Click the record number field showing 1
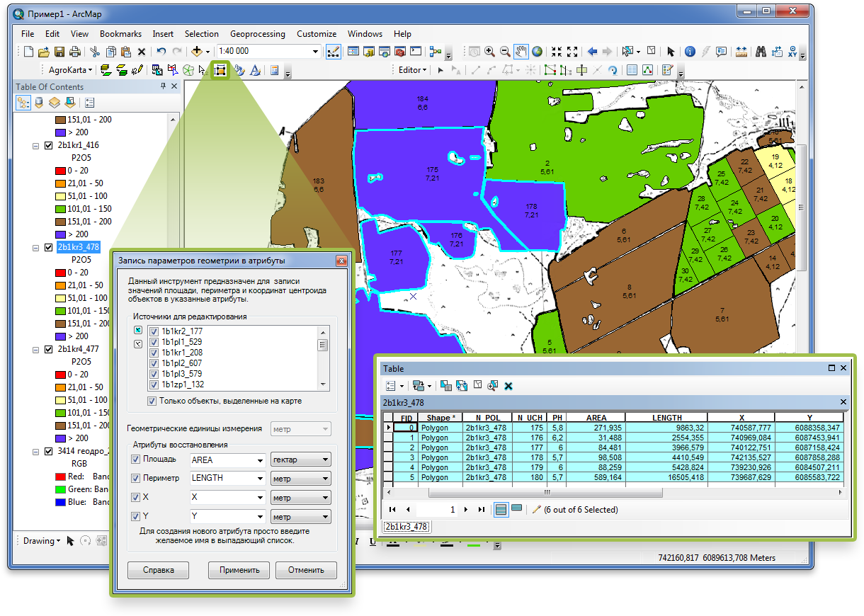Screen dimensions: 864x616 (x=436, y=509)
